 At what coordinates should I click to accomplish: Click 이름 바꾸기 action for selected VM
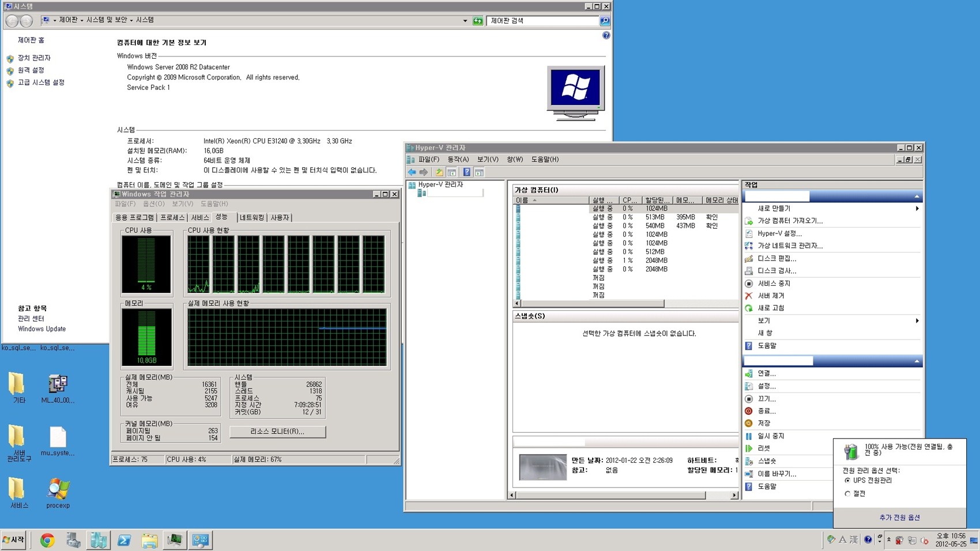click(777, 474)
